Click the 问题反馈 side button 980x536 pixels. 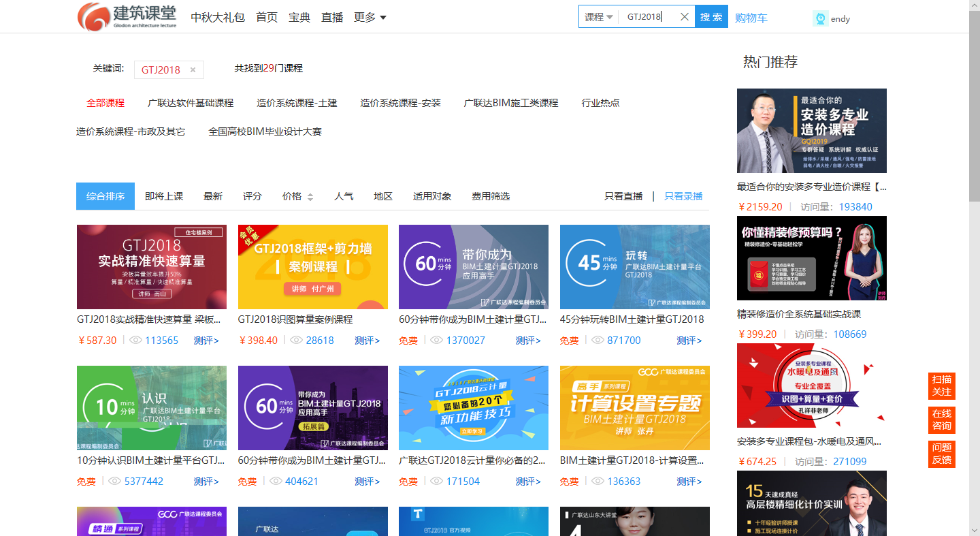(942, 454)
